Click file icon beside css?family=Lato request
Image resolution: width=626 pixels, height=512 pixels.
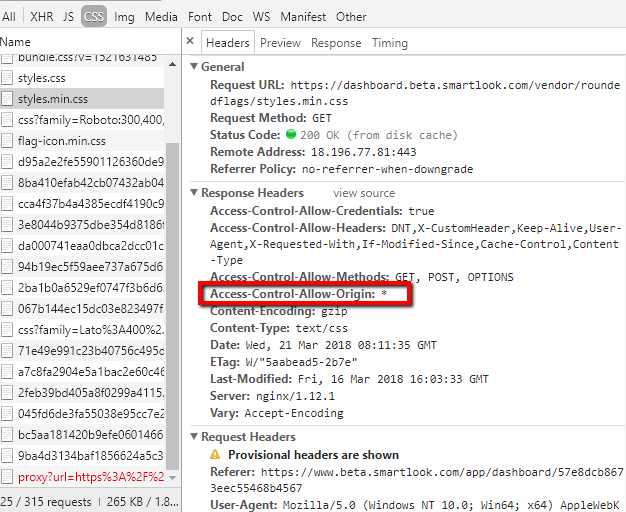click(x=7, y=329)
